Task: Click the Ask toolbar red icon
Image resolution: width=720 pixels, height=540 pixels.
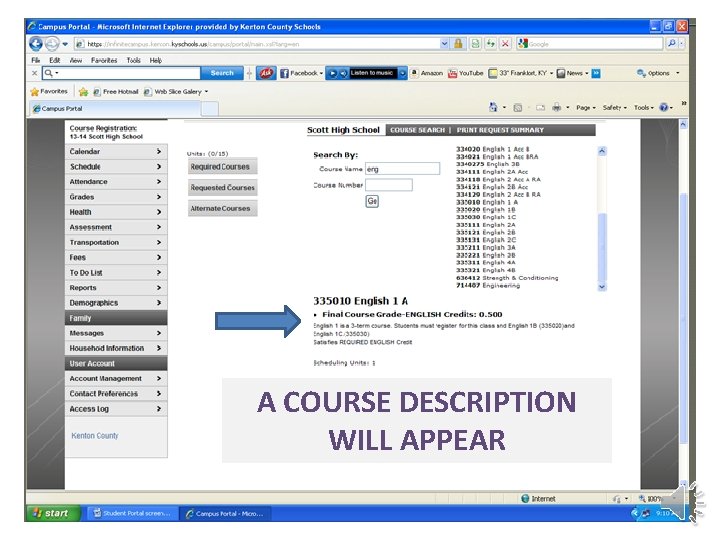Action: pyautogui.click(x=266, y=73)
